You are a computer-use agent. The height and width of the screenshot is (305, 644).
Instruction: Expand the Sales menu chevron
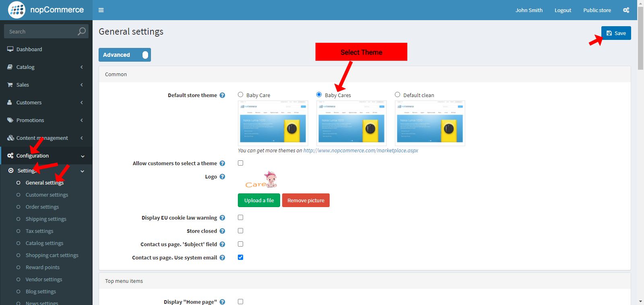pos(82,85)
